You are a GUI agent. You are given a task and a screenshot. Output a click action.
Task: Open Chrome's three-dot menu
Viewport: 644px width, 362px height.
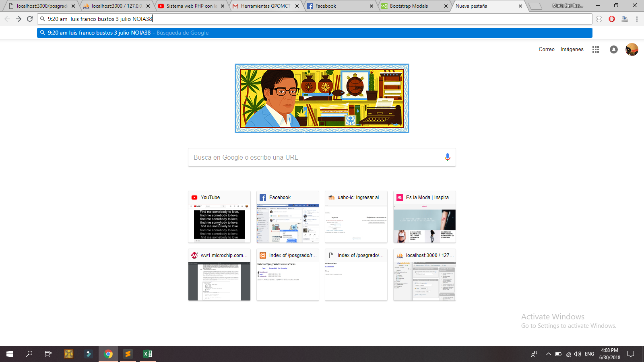click(637, 19)
